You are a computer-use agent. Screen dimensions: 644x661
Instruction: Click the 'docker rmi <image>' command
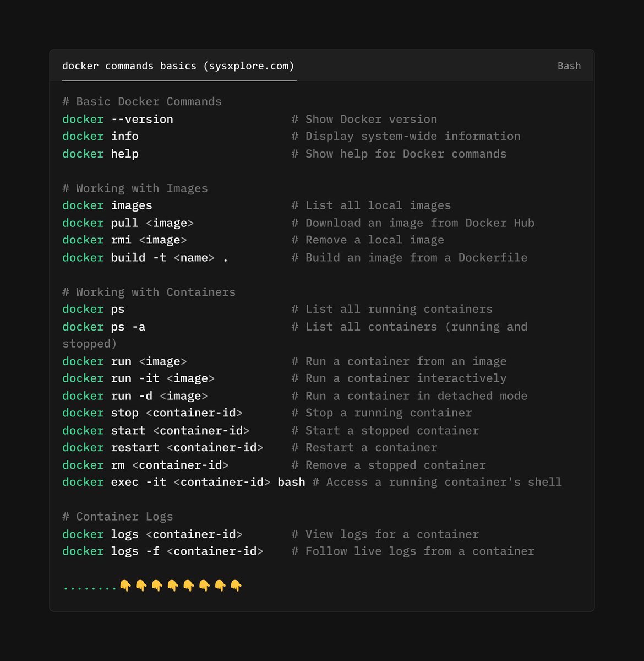(x=124, y=240)
